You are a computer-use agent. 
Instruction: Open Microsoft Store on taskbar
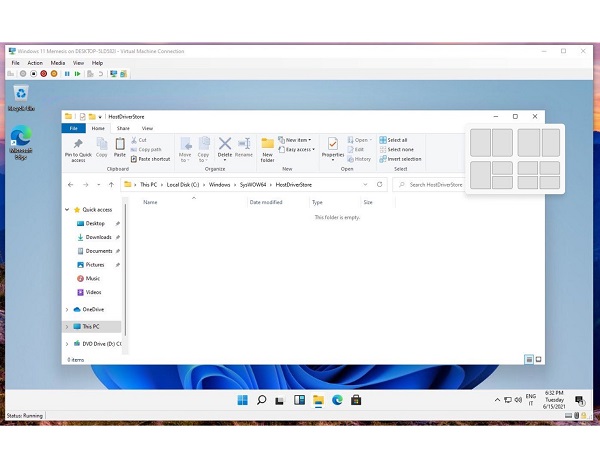point(356,400)
